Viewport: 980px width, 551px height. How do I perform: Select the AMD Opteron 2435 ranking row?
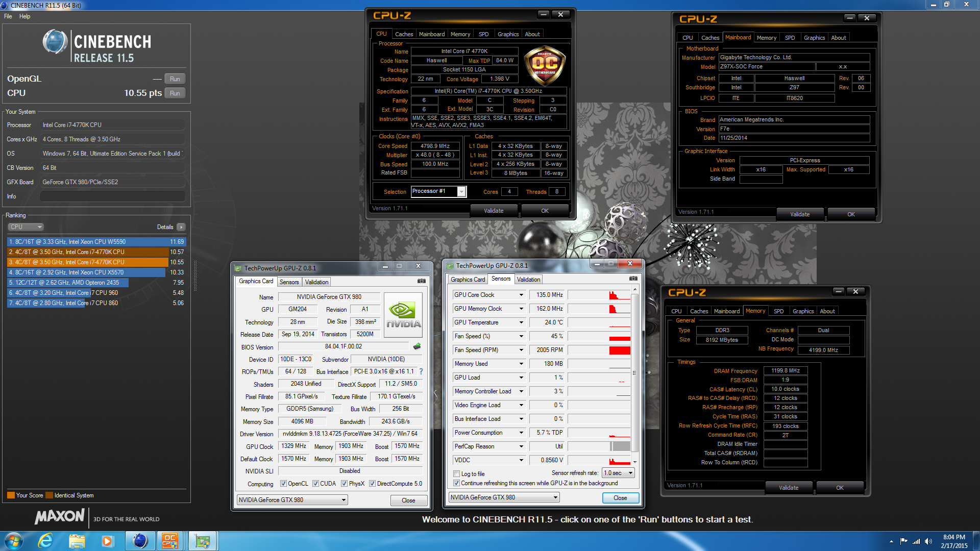click(96, 283)
